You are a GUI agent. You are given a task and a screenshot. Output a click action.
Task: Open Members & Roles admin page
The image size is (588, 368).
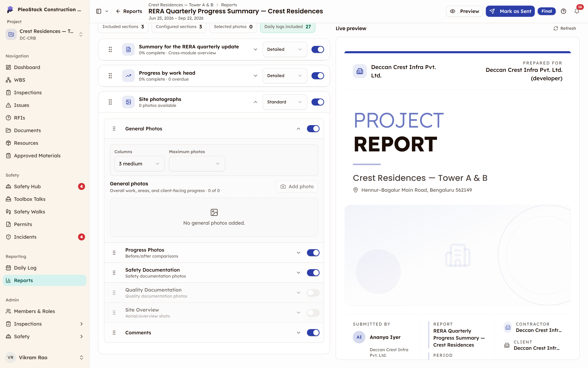tap(45, 311)
